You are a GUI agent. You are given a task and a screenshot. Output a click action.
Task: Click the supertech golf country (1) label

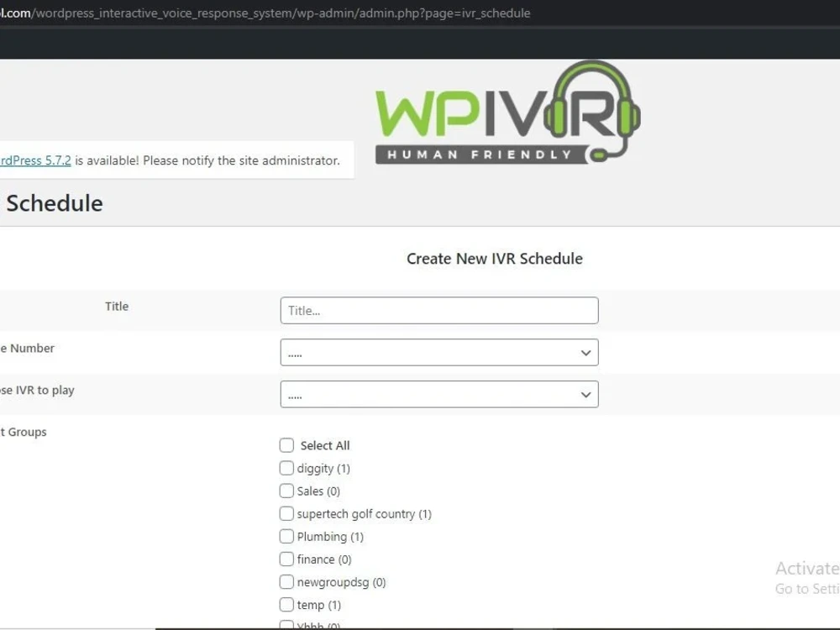pos(365,514)
